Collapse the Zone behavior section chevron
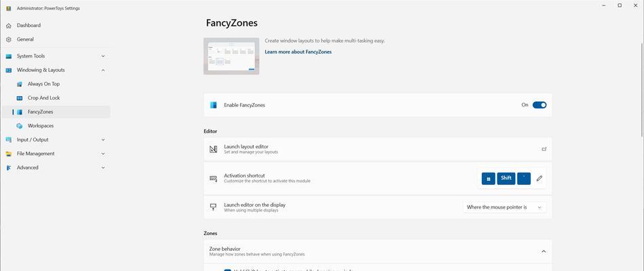 point(544,251)
